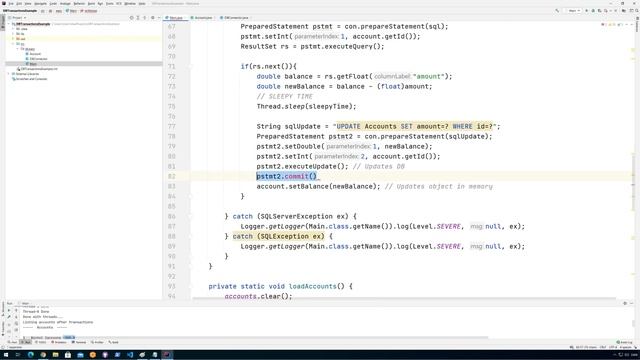
Task: Open the Project view selector dropdown
Action: (18, 18)
